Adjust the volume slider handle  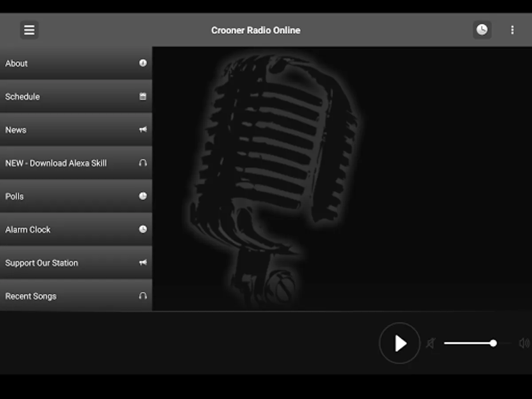point(493,343)
